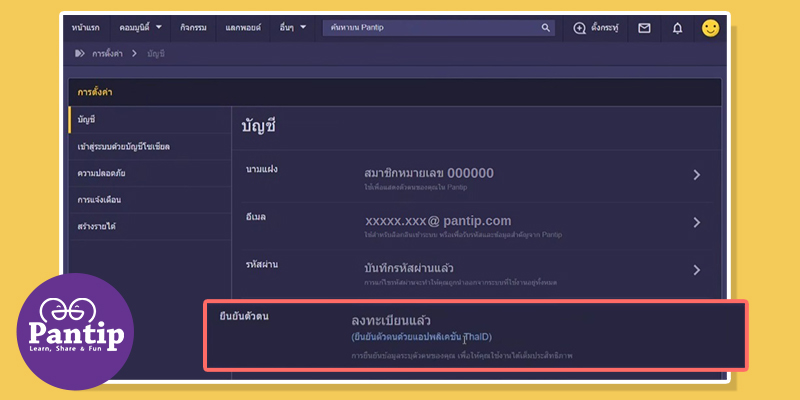Open the คอมมูนิตี้ dropdown menu

coord(140,28)
